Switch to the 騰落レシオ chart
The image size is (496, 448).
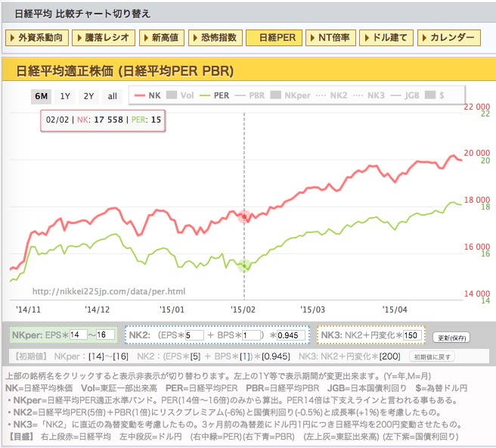(104, 38)
